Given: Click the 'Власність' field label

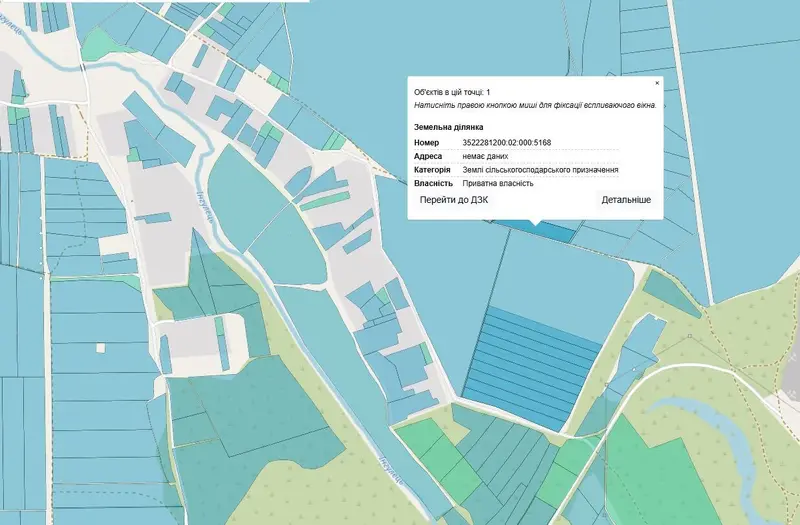Looking at the screenshot, I should 433,183.
